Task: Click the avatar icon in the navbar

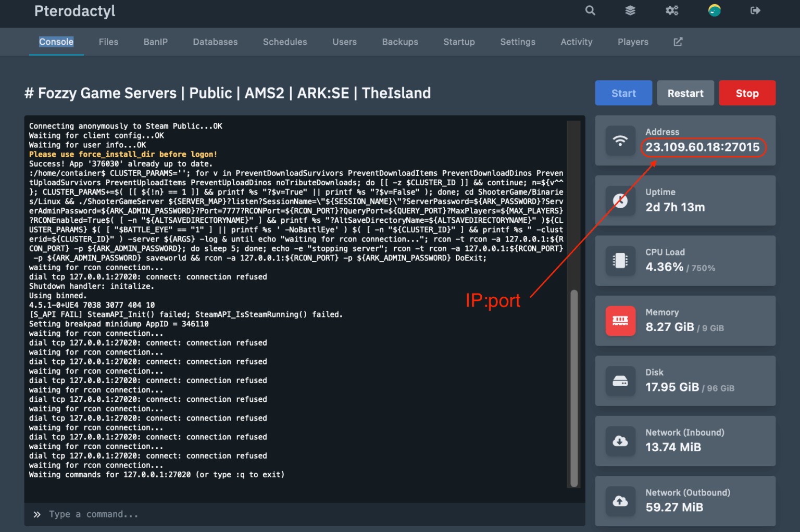Action: 714,9
